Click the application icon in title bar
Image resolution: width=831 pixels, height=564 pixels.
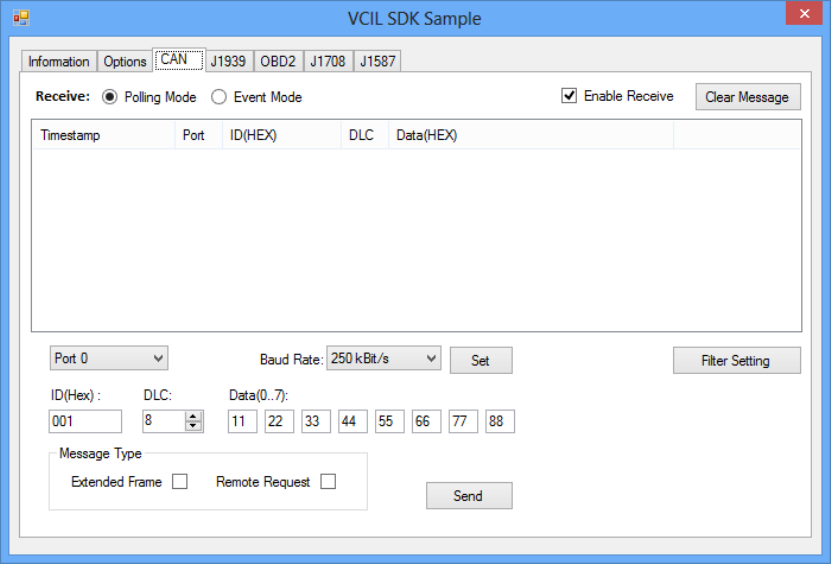click(x=21, y=18)
